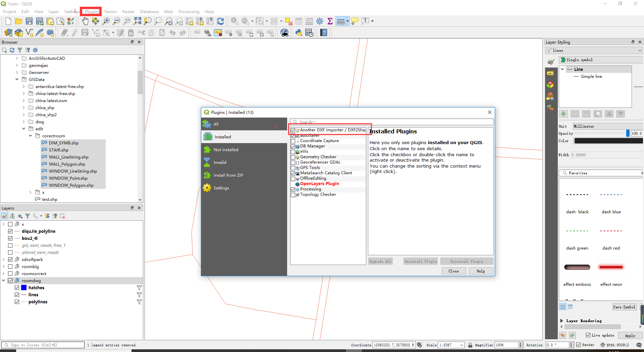The width and height of the screenshot is (644, 352).
Task: Enable the Topology Checker plugin checkbox
Action: (x=293, y=195)
